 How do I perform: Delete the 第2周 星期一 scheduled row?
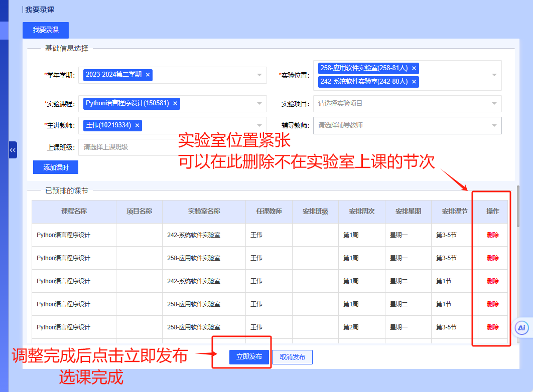pos(492,327)
